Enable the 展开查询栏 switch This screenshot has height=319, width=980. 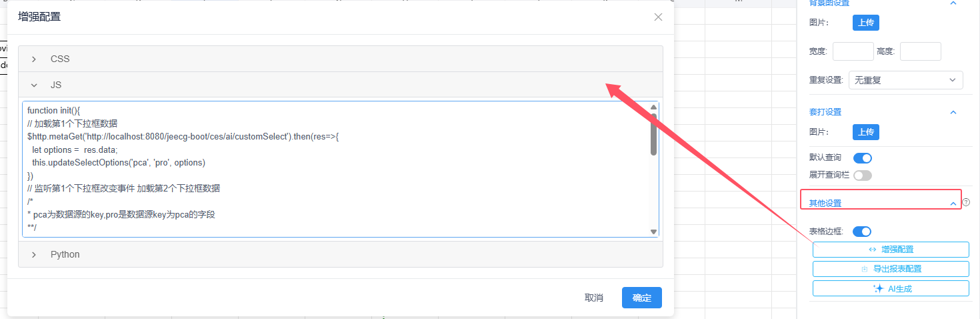[x=863, y=175]
